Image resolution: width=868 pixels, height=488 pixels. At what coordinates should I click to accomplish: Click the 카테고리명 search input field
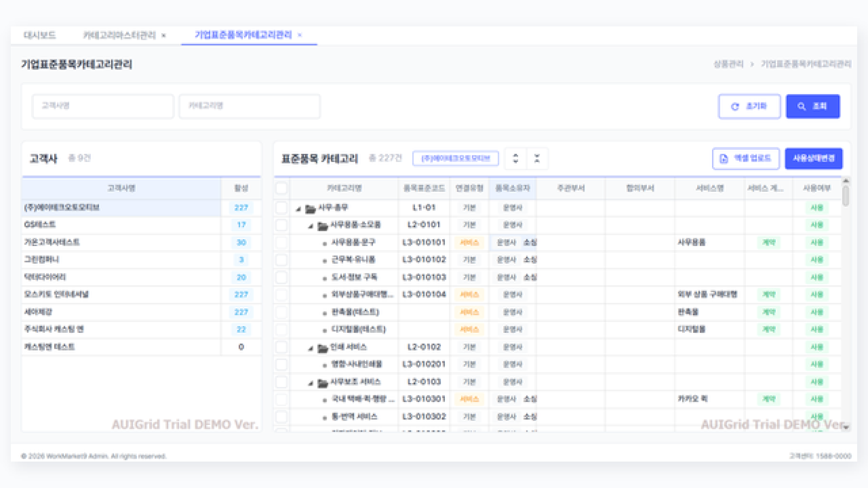click(x=250, y=106)
